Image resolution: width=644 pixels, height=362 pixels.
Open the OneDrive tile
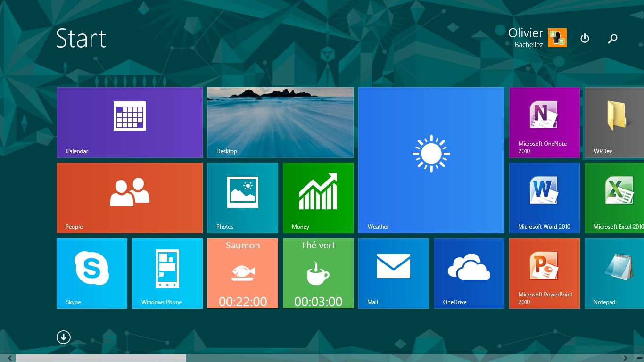coord(469,273)
